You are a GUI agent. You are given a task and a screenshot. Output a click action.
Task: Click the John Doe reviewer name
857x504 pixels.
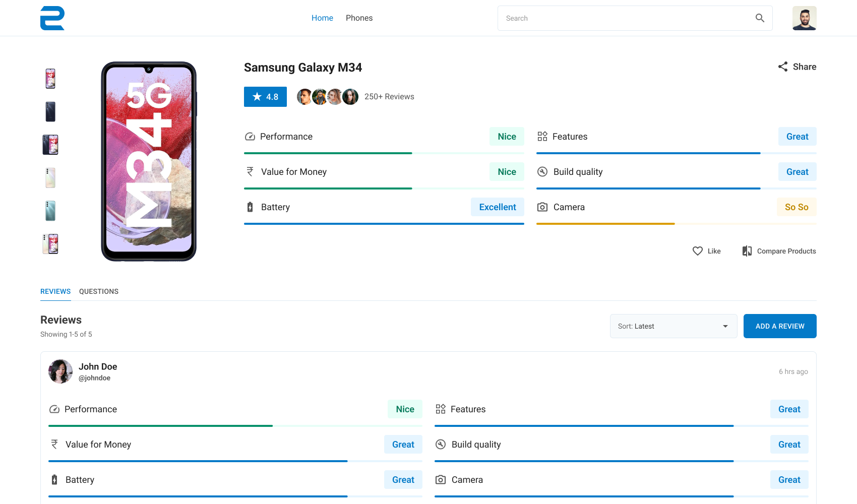point(98,367)
